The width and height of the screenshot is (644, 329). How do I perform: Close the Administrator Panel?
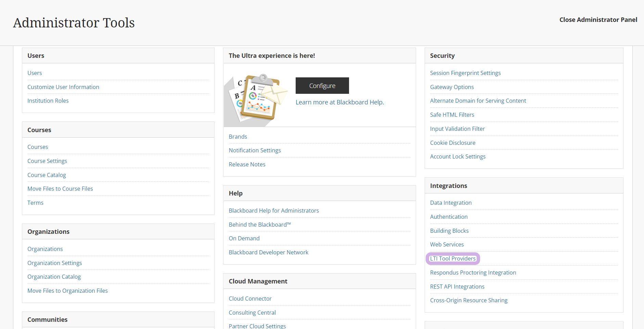tap(598, 20)
